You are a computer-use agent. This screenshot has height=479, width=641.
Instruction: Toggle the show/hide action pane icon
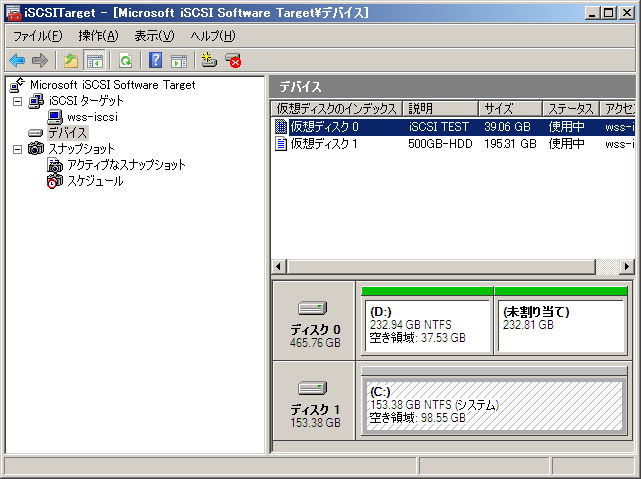179,61
